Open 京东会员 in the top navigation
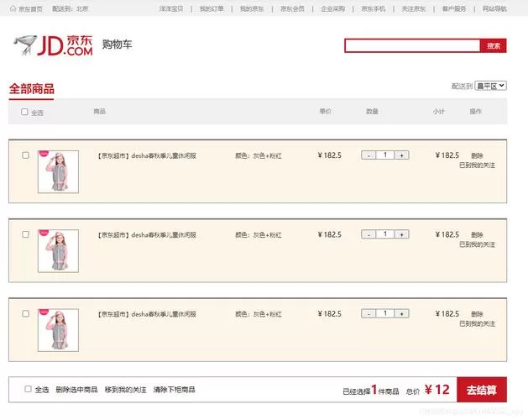Image resolution: width=528 pixels, height=420 pixels. tap(292, 8)
